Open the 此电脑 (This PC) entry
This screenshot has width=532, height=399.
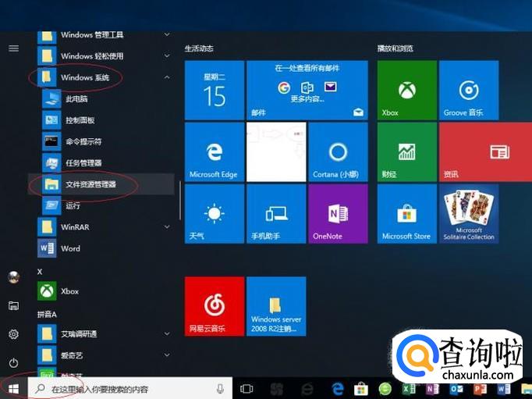click(101, 99)
